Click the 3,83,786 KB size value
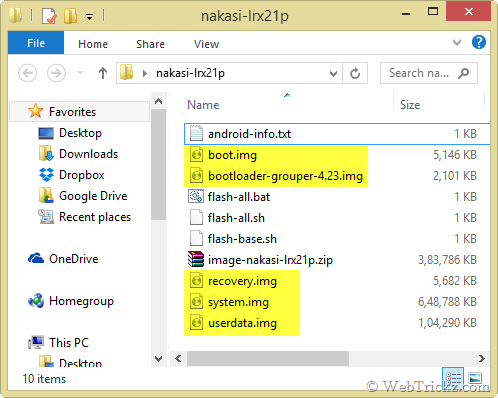 coord(447,260)
